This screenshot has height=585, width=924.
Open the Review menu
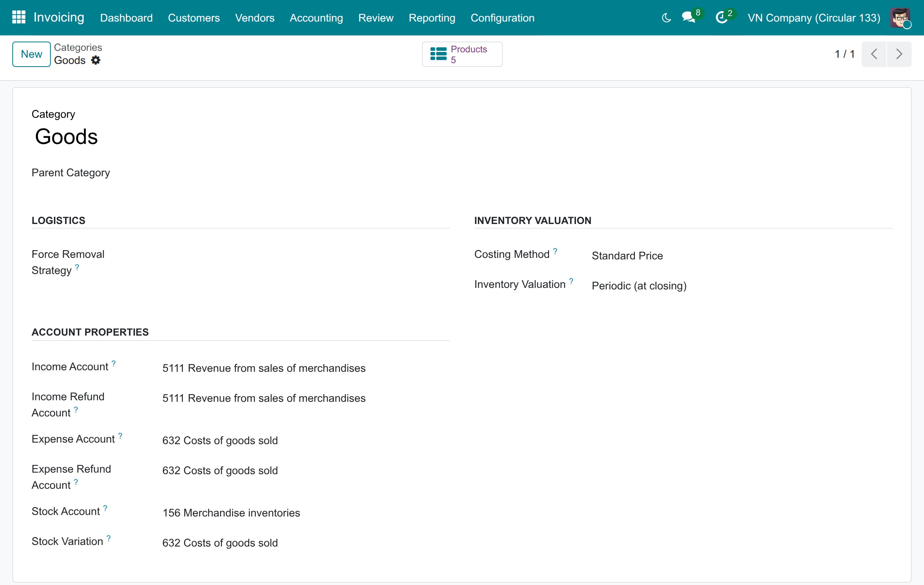pos(376,18)
